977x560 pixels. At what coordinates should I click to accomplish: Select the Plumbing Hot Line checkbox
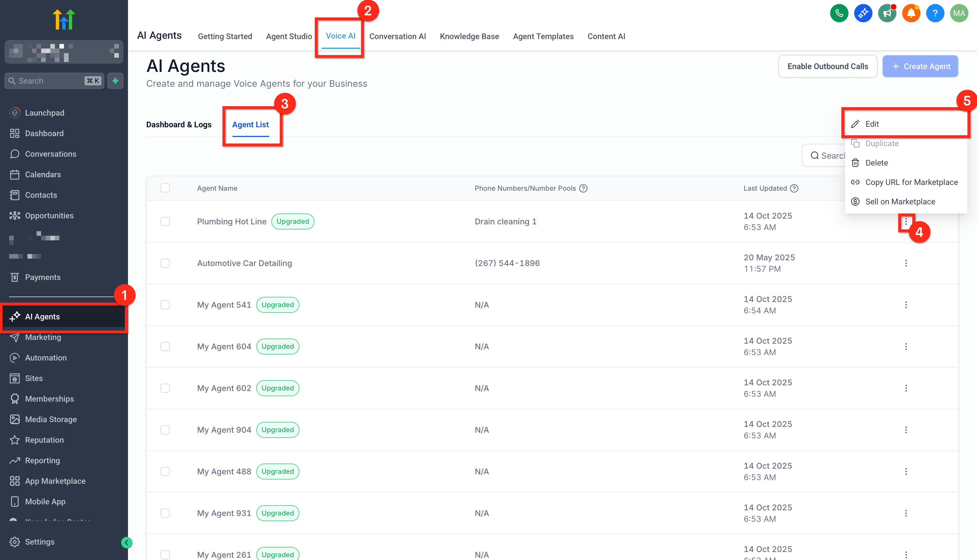point(165,221)
